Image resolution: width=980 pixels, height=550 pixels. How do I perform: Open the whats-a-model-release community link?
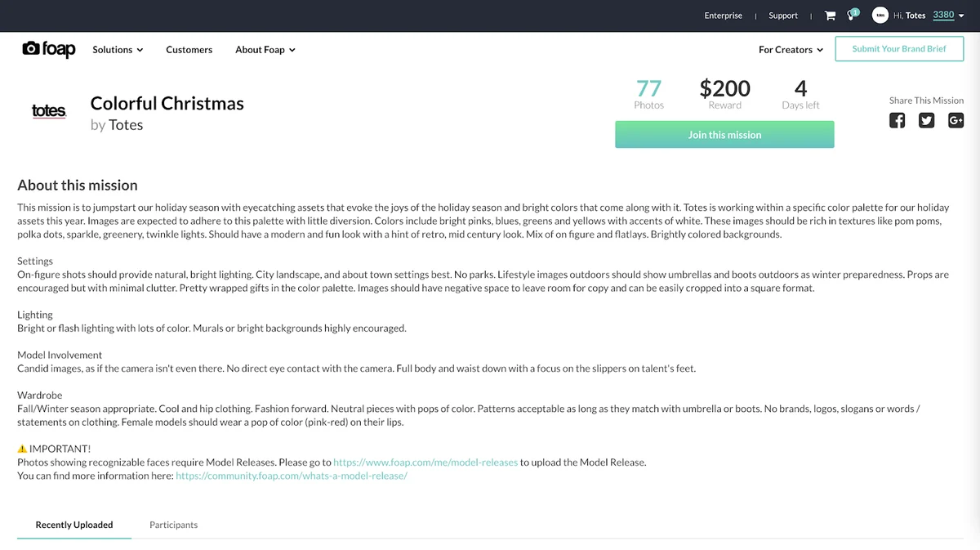(292, 476)
